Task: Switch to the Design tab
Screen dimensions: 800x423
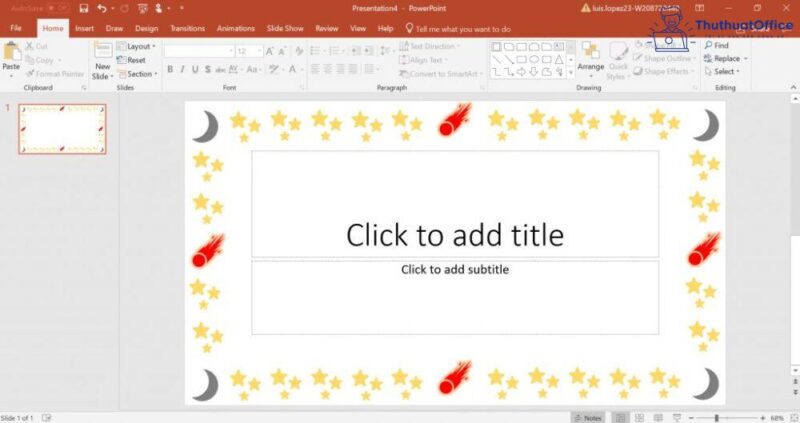Action: pos(146,29)
